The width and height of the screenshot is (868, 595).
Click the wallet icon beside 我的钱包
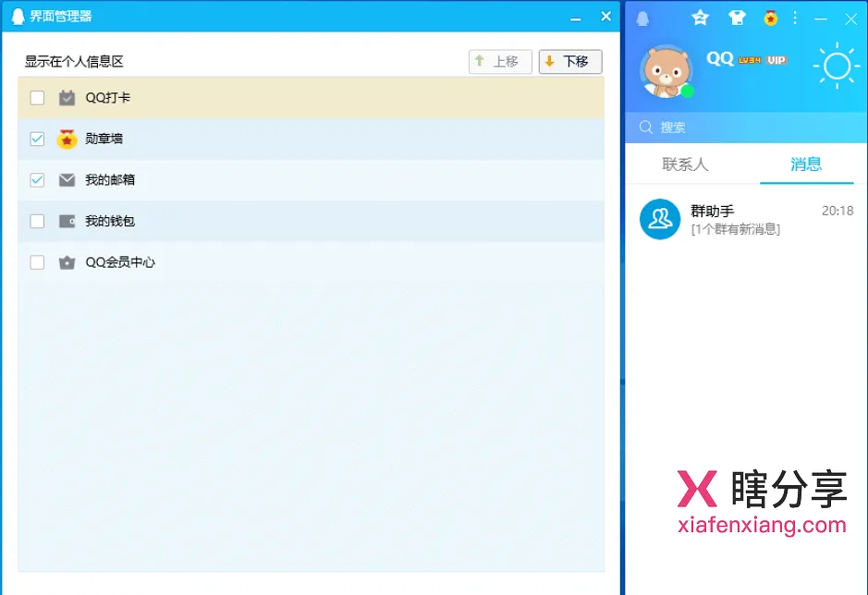coord(67,222)
